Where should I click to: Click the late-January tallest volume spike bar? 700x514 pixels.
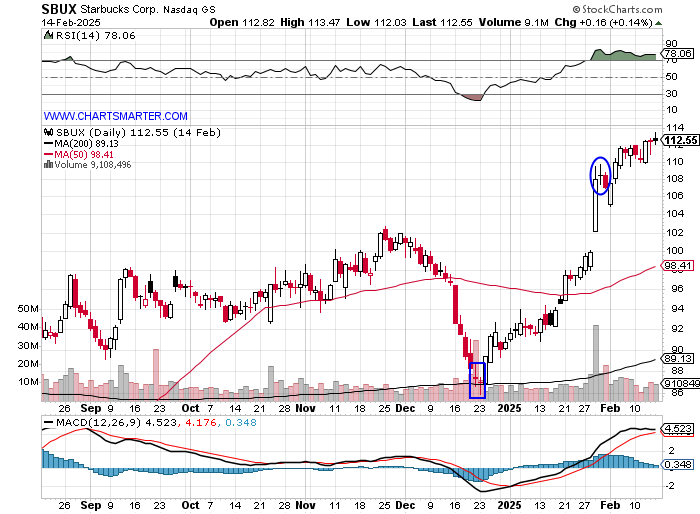[x=596, y=363]
